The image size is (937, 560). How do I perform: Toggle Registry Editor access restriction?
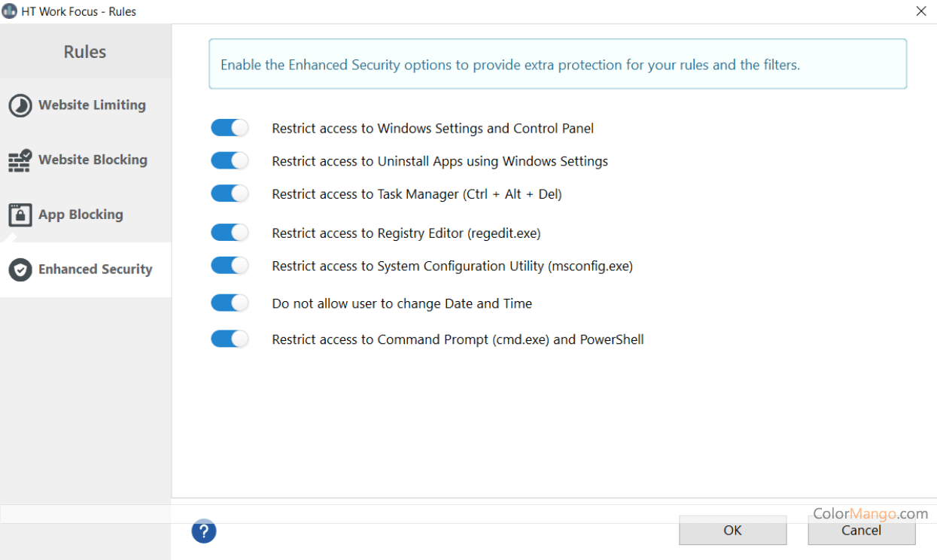pyautogui.click(x=230, y=233)
